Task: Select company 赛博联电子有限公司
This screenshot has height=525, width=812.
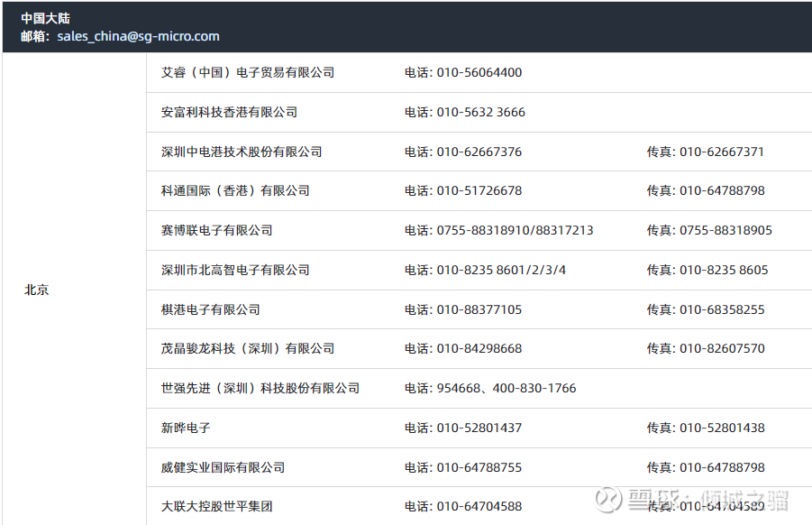Action: point(216,230)
